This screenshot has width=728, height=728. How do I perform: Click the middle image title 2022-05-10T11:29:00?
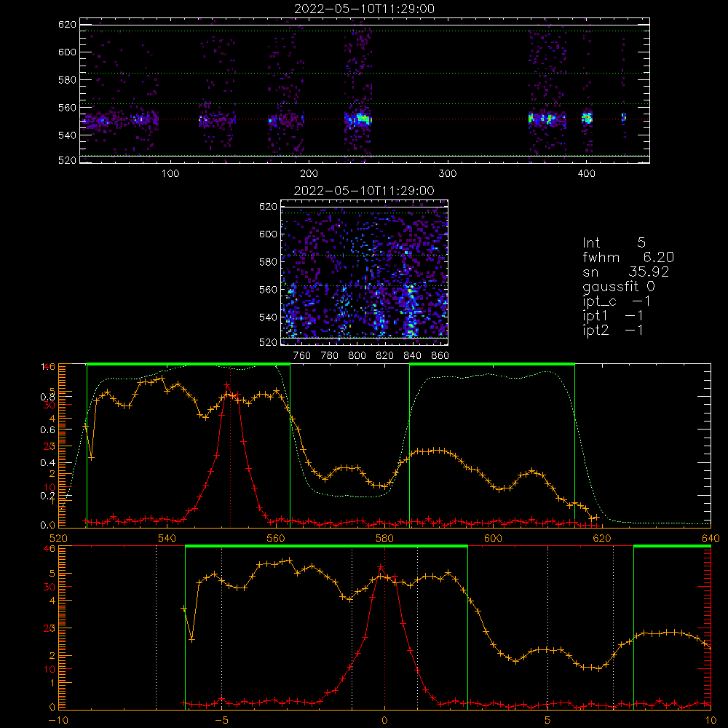point(364,191)
